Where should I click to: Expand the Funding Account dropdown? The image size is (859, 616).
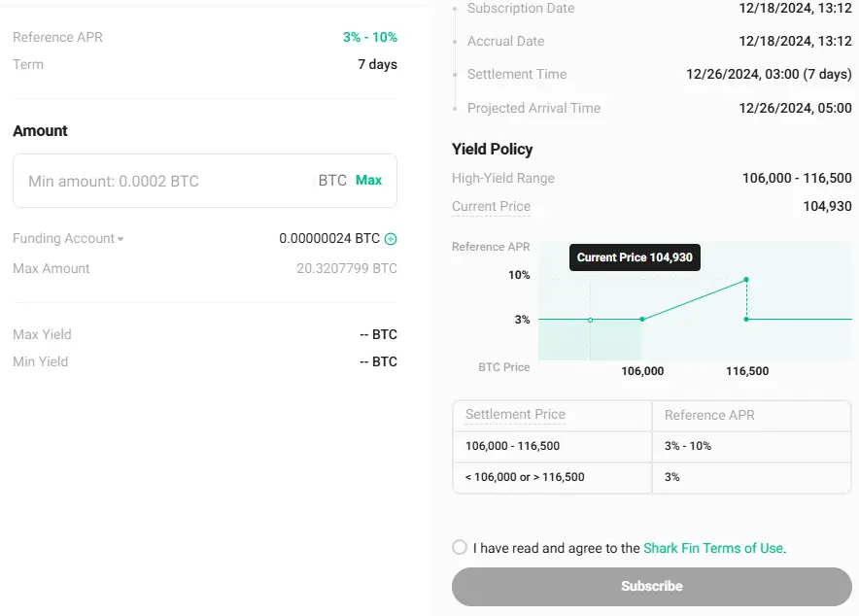point(68,239)
